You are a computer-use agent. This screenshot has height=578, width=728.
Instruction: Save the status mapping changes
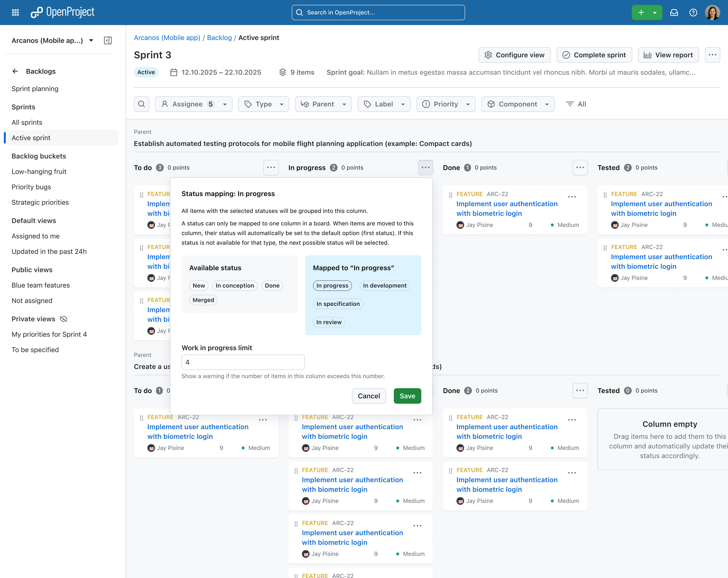[x=407, y=396]
